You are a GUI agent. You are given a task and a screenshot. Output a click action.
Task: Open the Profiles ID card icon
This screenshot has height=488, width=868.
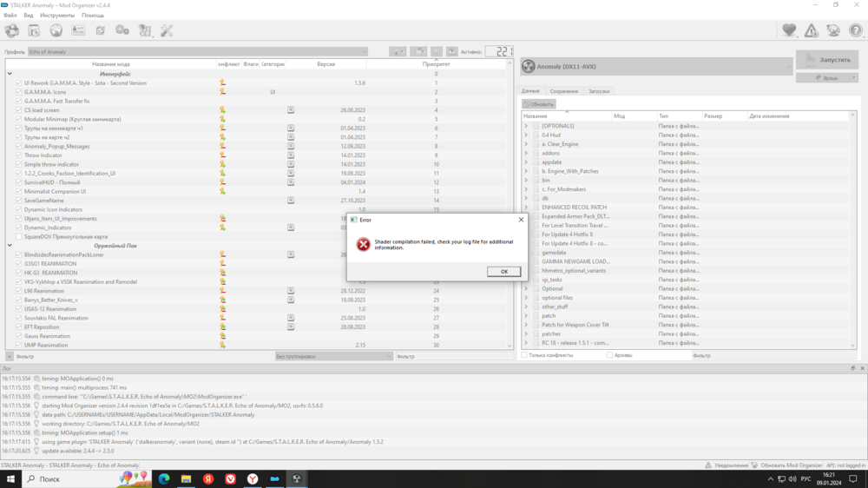[78, 31]
